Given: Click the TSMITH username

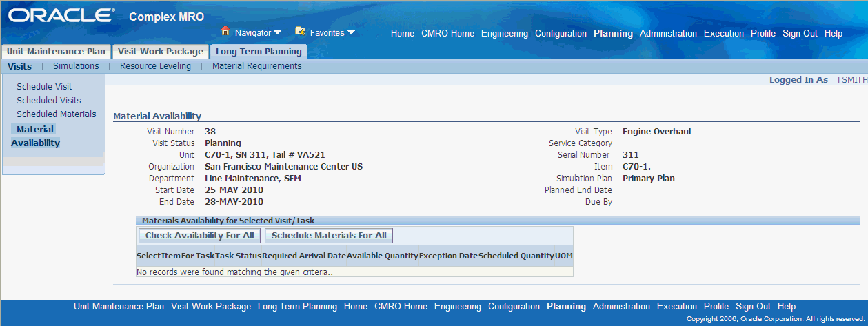Looking at the screenshot, I should (x=852, y=80).
